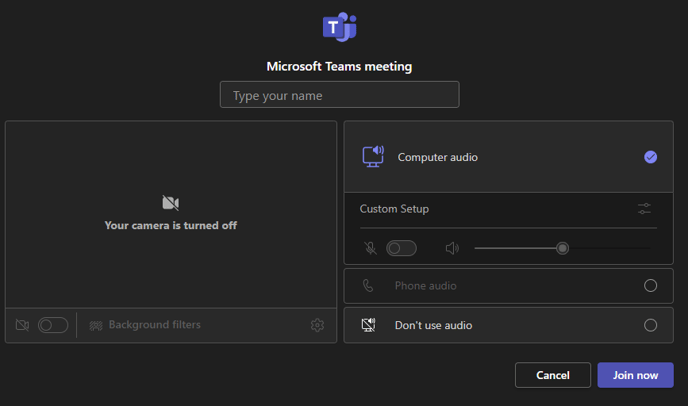The height and width of the screenshot is (406, 688).
Task: Select the Don't use audio radio button
Action: [650, 325]
